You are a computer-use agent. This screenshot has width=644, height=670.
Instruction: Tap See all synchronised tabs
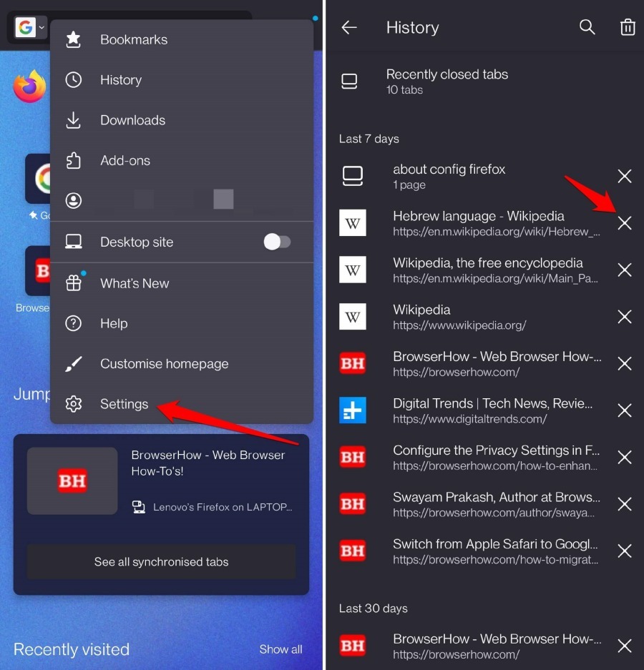tap(161, 562)
